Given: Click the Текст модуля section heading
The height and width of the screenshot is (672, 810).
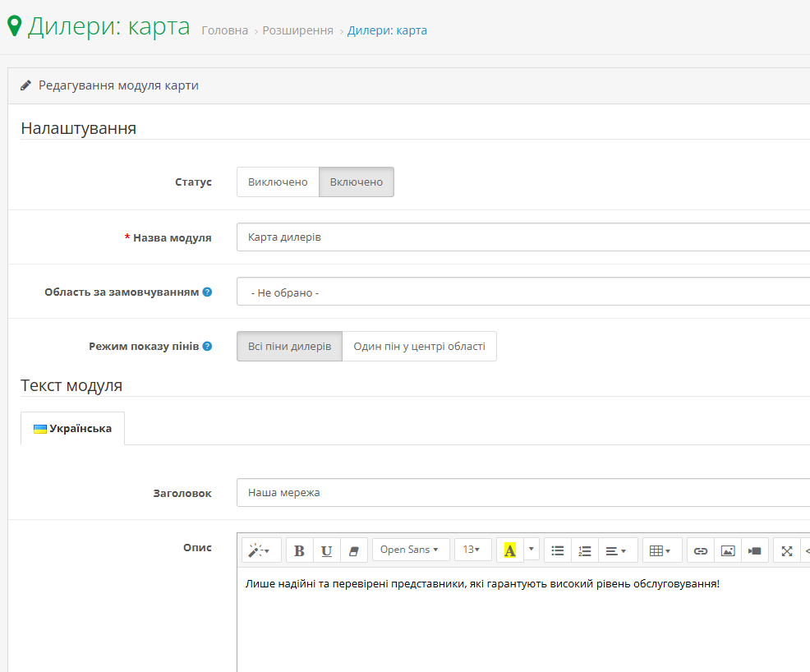Looking at the screenshot, I should [71, 385].
